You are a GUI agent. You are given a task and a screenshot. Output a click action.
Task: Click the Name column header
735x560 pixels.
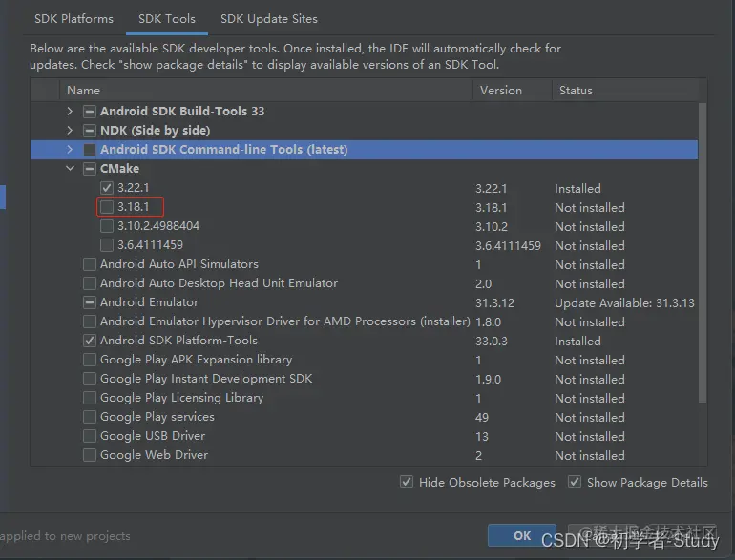266,90
